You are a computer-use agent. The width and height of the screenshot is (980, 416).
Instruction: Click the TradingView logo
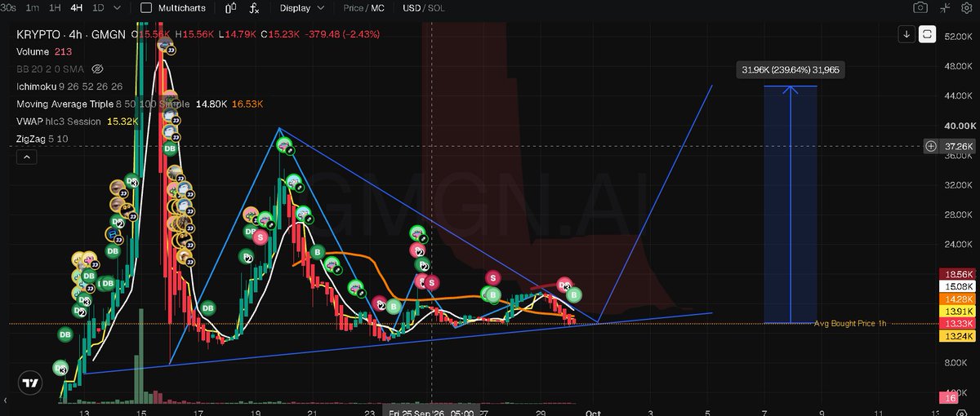(30, 383)
